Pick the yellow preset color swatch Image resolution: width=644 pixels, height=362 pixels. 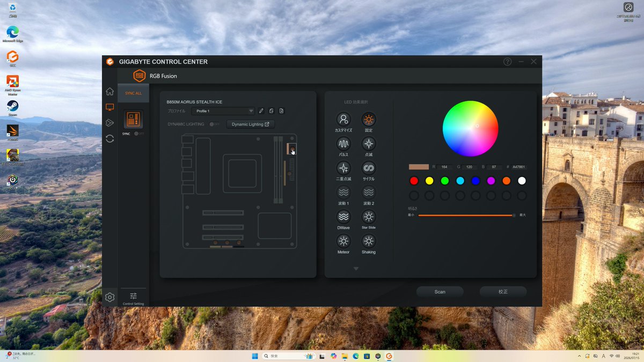(x=429, y=181)
